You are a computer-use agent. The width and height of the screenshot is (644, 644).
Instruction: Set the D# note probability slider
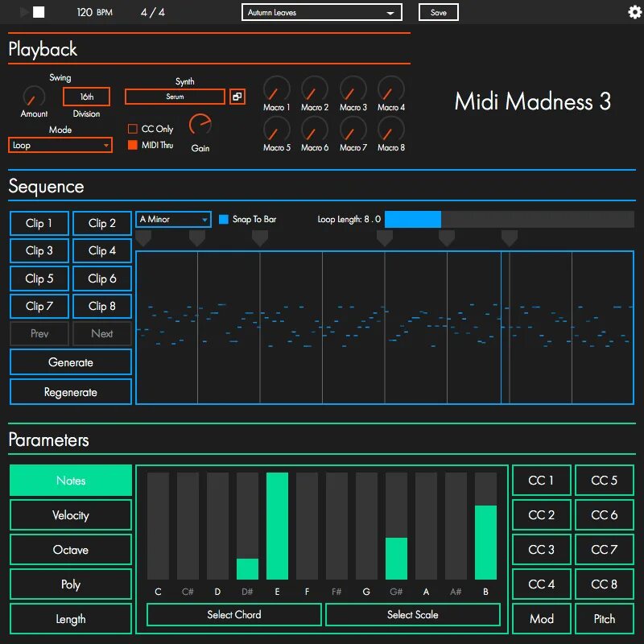(x=247, y=526)
